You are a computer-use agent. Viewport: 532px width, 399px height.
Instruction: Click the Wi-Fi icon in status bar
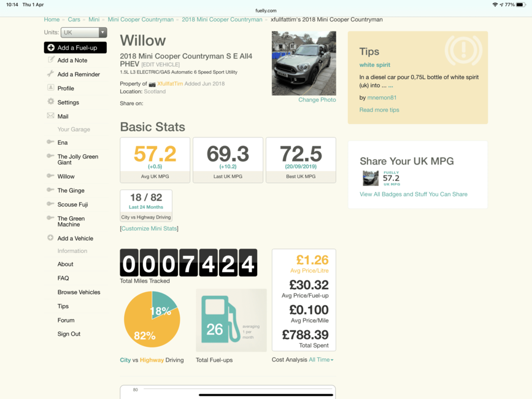point(495,5)
